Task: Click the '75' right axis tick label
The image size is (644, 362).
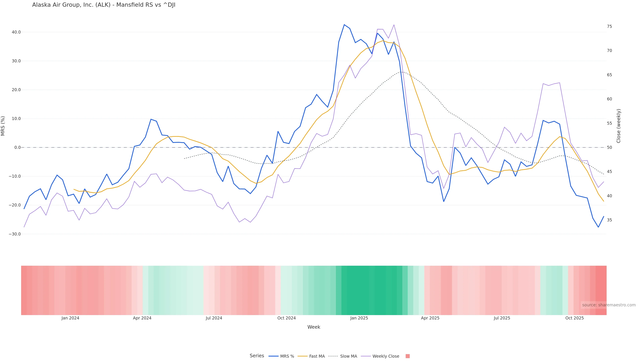Action: click(x=609, y=26)
